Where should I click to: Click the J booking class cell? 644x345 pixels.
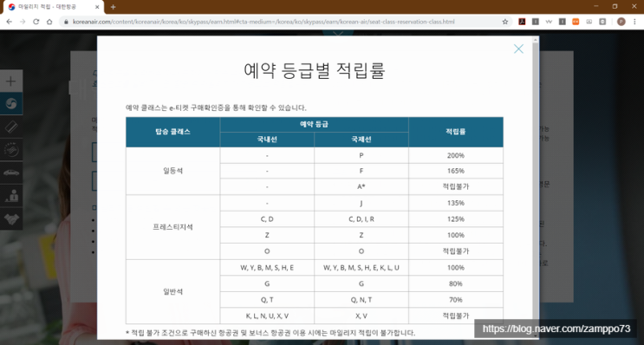[361, 203]
